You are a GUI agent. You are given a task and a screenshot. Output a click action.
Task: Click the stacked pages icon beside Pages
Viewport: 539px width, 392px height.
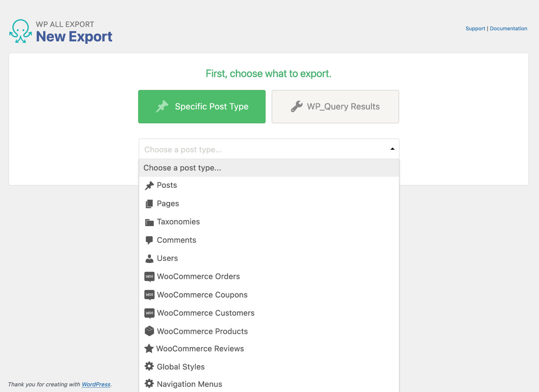tap(149, 204)
